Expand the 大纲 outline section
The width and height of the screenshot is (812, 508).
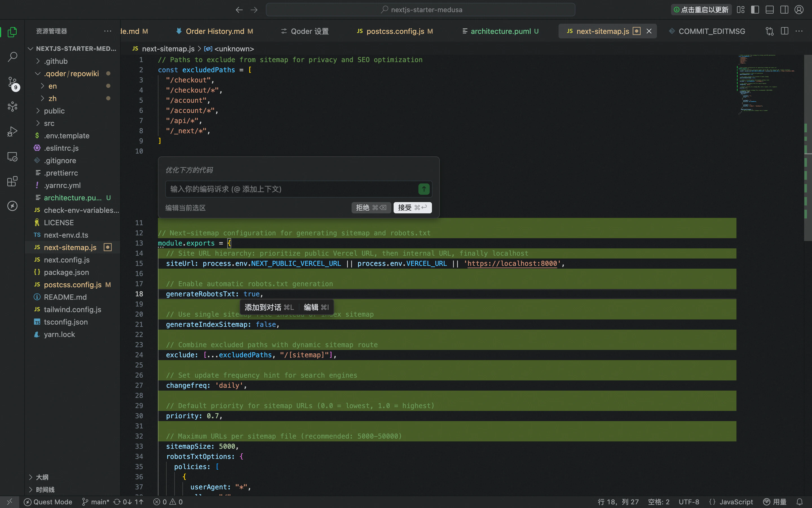[x=72, y=477]
